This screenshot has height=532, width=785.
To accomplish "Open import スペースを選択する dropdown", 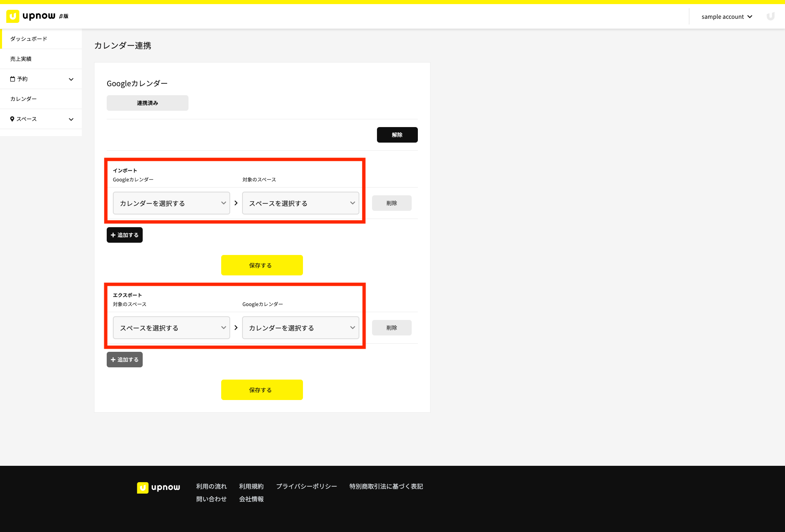I will (x=301, y=203).
